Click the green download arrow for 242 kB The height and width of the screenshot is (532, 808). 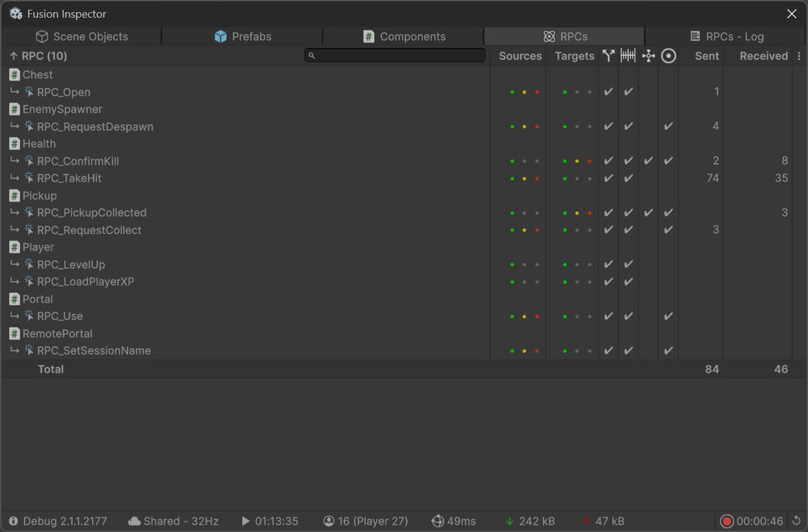coord(509,522)
